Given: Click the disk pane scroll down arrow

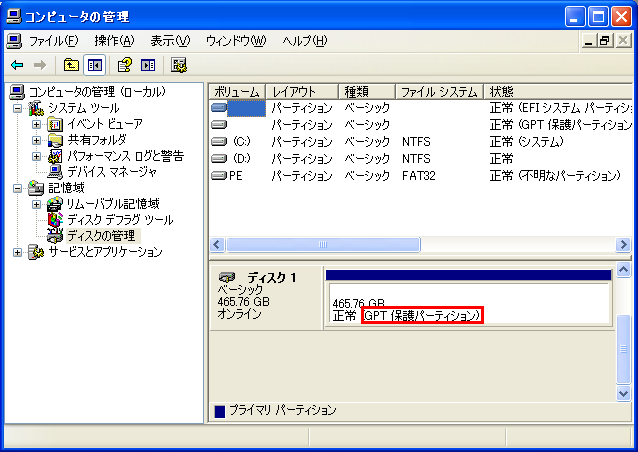Looking at the screenshot, I should tap(623, 394).
